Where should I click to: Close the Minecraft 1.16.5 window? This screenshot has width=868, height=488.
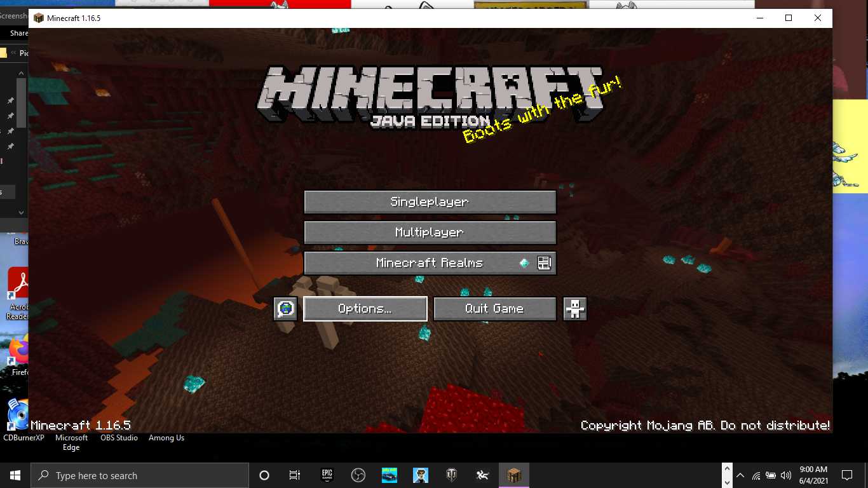pyautogui.click(x=818, y=18)
